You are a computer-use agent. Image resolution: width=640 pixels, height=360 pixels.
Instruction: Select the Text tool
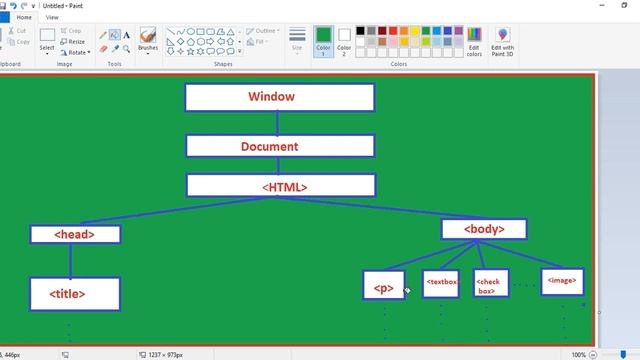tap(127, 36)
